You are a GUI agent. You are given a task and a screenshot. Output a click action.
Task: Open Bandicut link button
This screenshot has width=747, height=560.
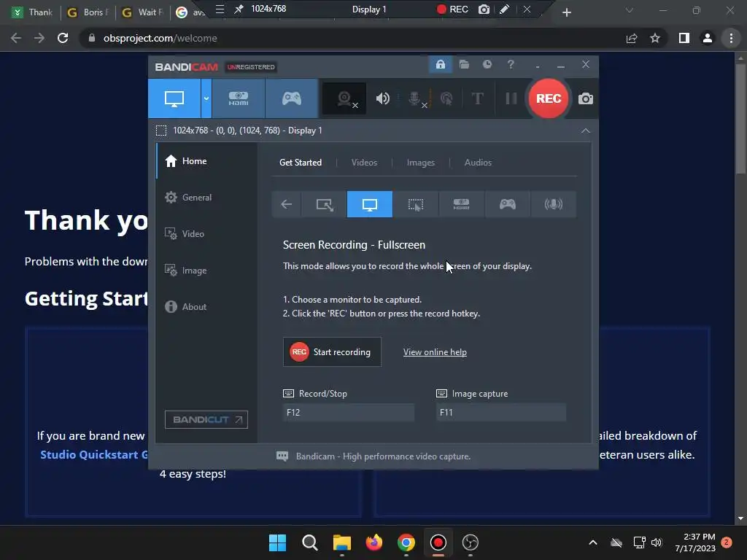point(206,419)
